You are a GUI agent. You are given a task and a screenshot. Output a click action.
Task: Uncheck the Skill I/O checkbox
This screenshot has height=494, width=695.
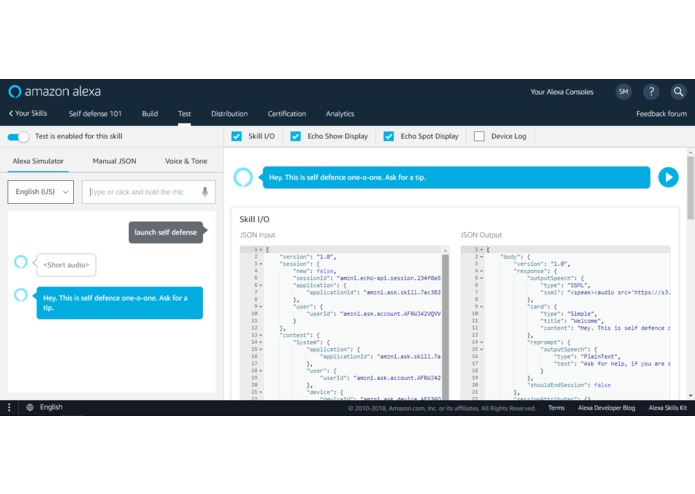(237, 136)
